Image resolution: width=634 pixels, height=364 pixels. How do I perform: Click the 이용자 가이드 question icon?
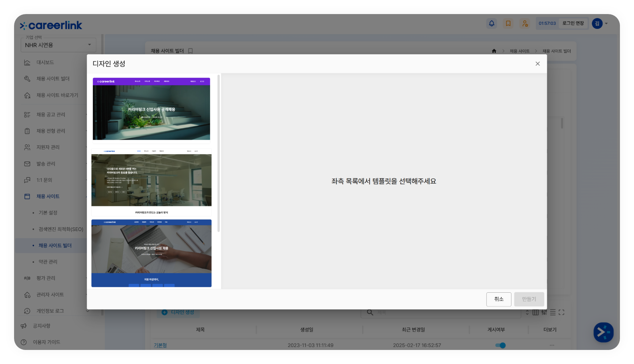click(x=23, y=342)
